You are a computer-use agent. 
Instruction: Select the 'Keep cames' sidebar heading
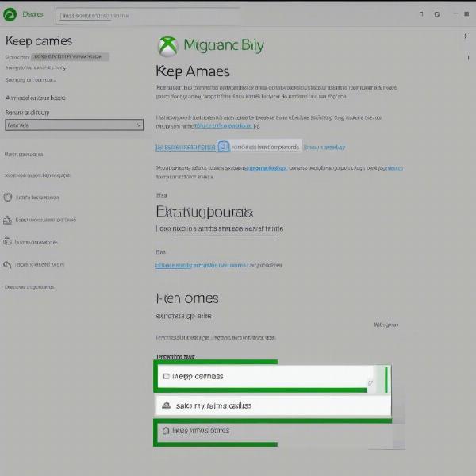point(39,41)
